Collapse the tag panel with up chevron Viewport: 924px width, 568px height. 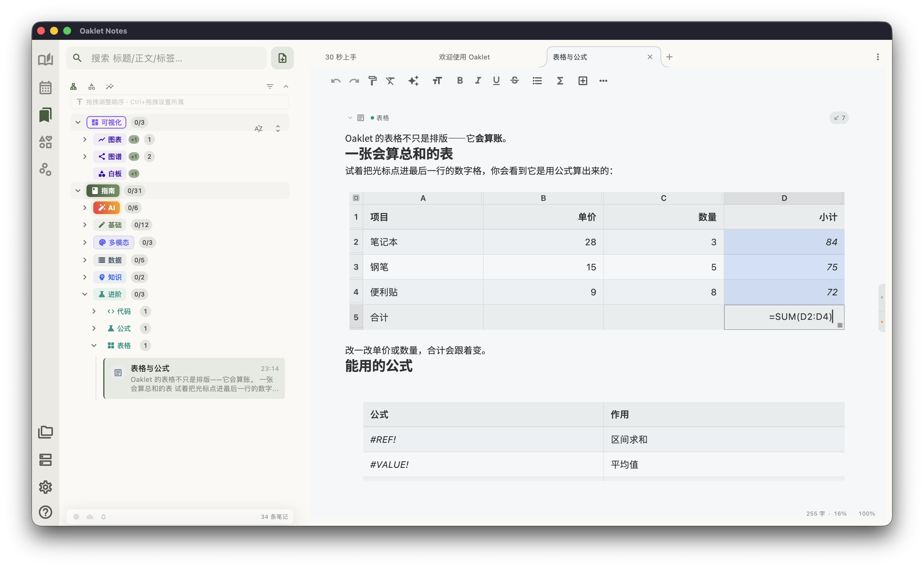coord(286,87)
